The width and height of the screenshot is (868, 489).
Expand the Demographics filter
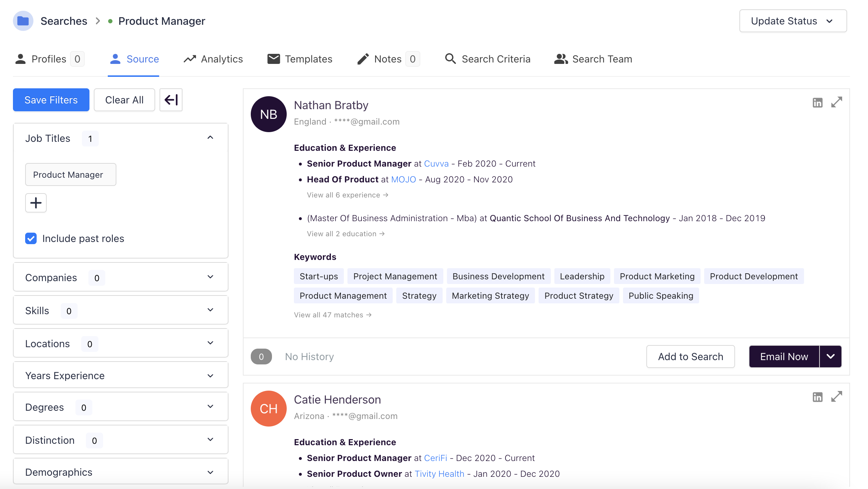pyautogui.click(x=212, y=472)
